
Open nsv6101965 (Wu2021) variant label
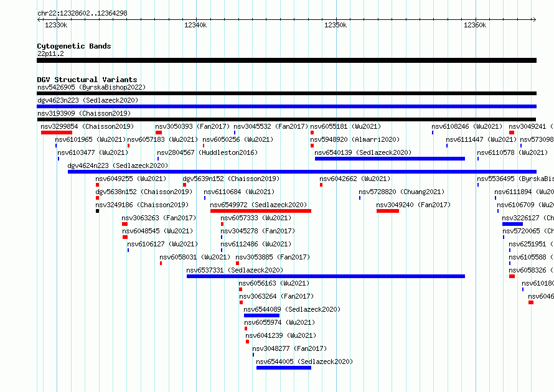pos(90,139)
